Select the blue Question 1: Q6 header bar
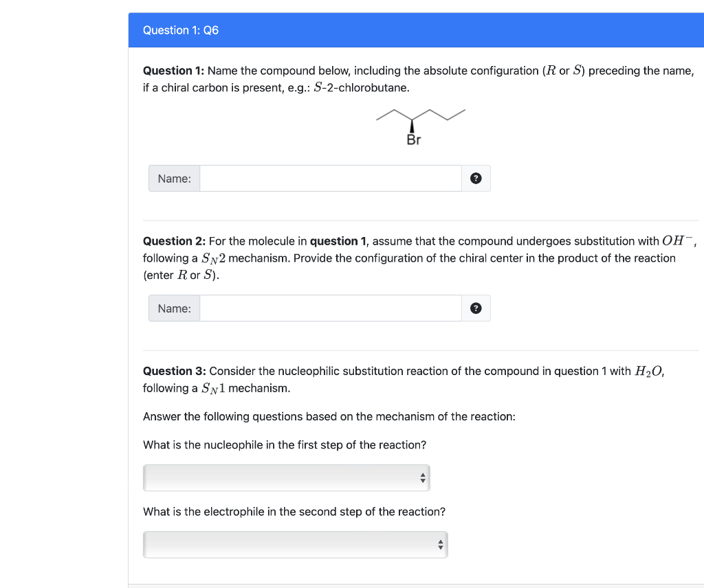The width and height of the screenshot is (704, 588). coord(416,30)
